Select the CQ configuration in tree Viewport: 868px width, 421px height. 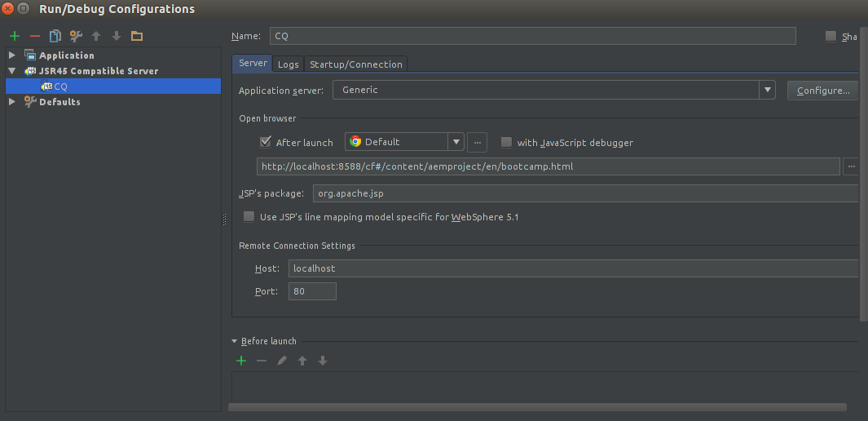click(x=113, y=86)
